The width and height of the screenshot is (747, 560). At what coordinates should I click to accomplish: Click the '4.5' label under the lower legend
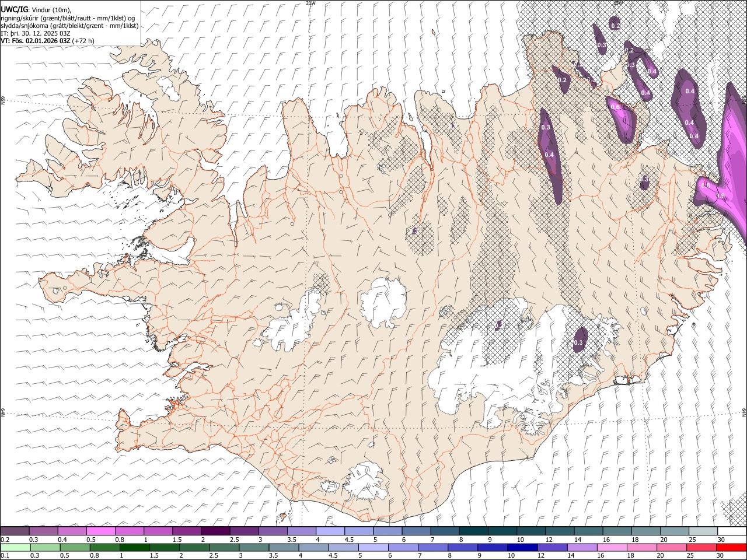pyautogui.click(x=333, y=556)
